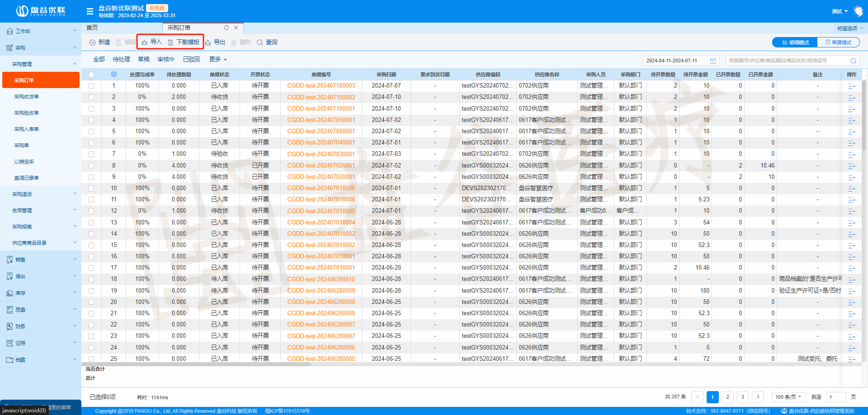Go to page 2
Viewport: 868px width, 415px height.
[727, 397]
